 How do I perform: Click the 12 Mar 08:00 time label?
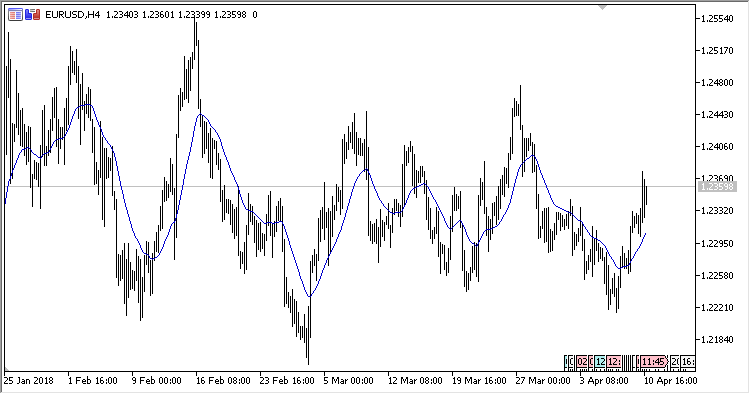coord(415,381)
